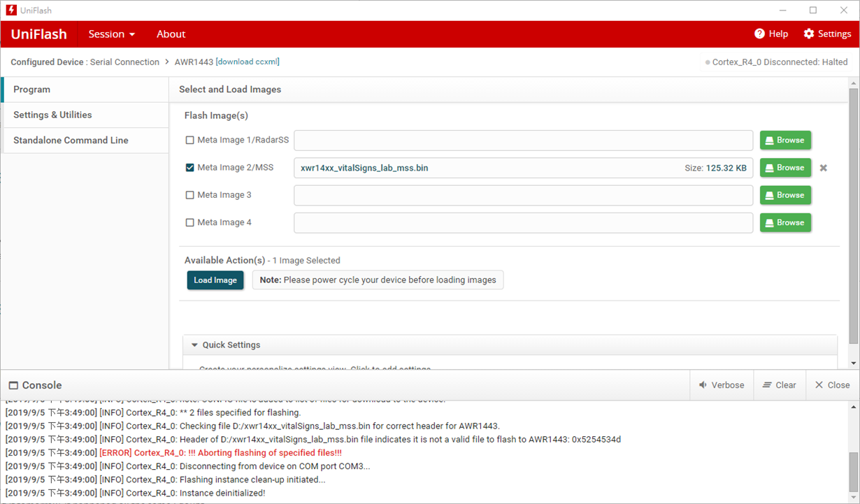The image size is (860, 504).
Task: Enable Meta Image 1/RadarSS checkbox
Action: tap(189, 140)
